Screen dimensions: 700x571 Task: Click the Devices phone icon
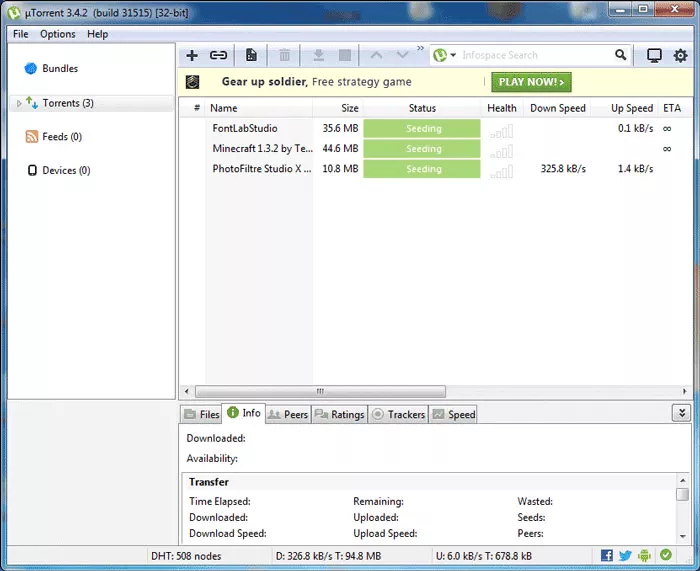click(x=32, y=170)
